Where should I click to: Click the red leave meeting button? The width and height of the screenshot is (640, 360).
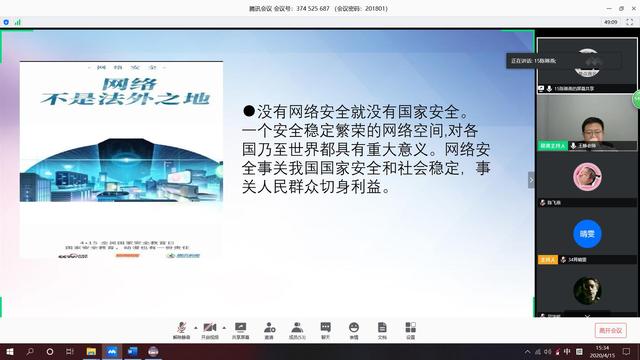(611, 331)
